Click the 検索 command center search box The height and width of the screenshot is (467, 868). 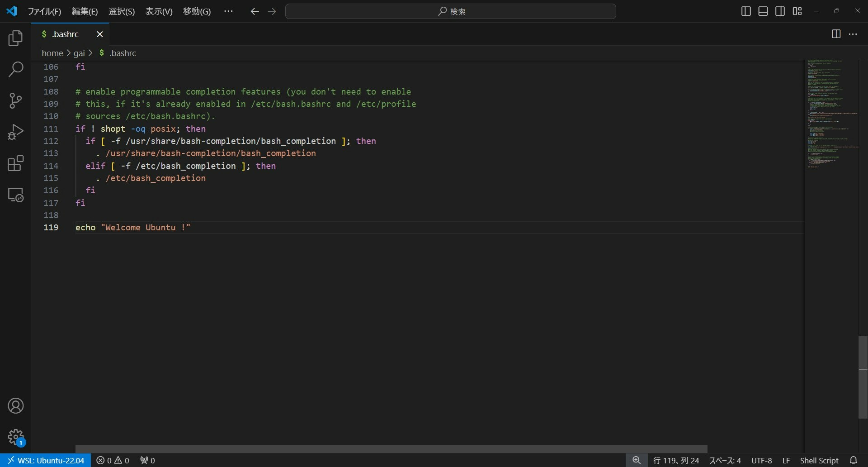click(x=451, y=11)
